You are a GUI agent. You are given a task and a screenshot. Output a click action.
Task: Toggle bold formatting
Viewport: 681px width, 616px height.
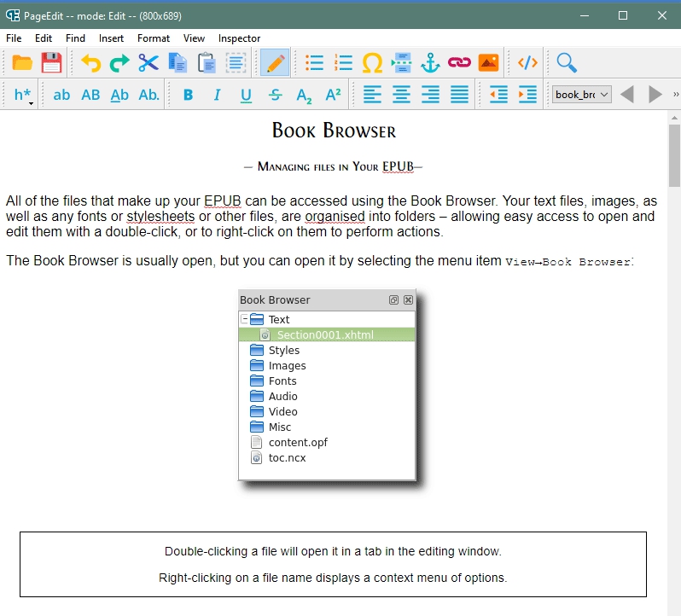coord(188,95)
